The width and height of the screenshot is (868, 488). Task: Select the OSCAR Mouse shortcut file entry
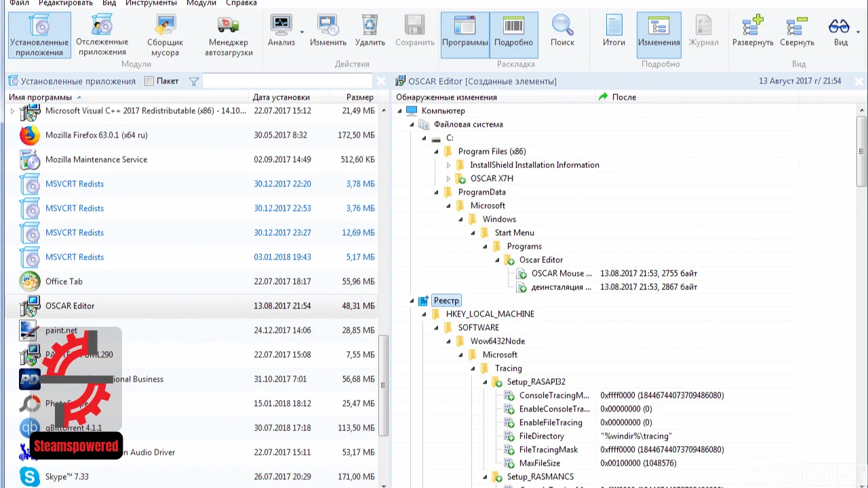point(561,273)
